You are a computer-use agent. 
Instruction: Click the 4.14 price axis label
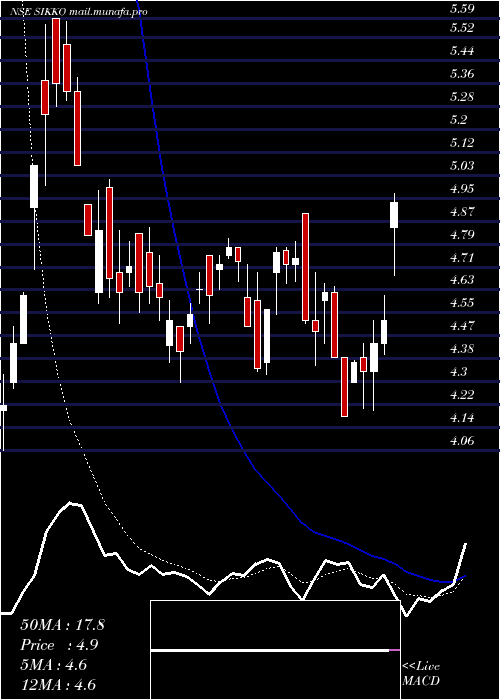(462, 418)
